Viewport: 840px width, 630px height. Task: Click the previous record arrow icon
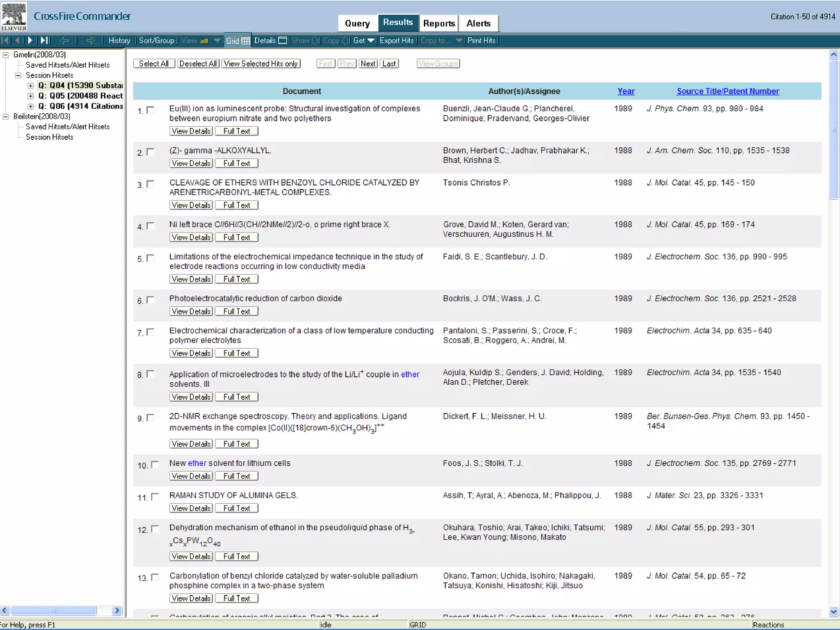click(x=17, y=40)
